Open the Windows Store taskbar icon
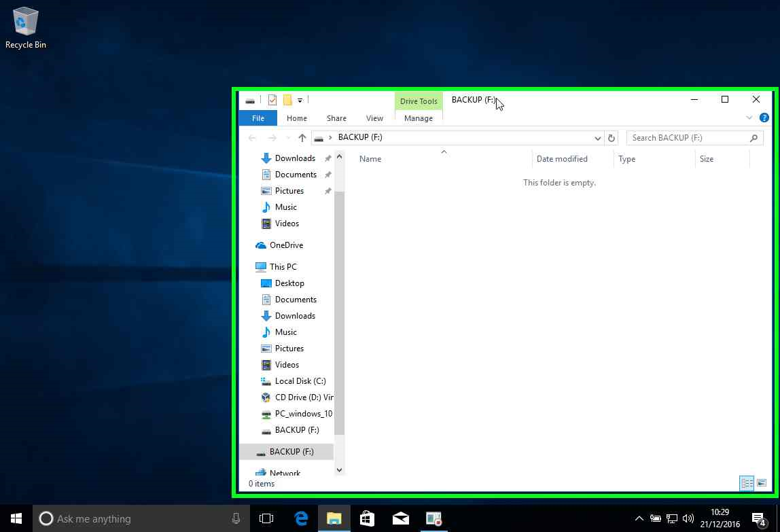 (x=367, y=518)
